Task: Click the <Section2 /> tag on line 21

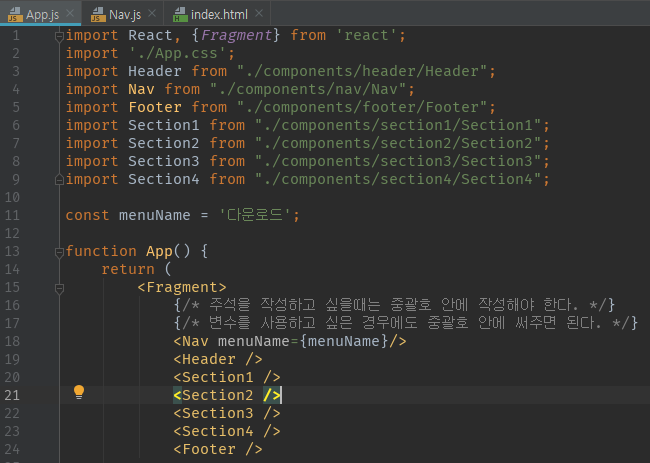Action: pyautogui.click(x=227, y=395)
